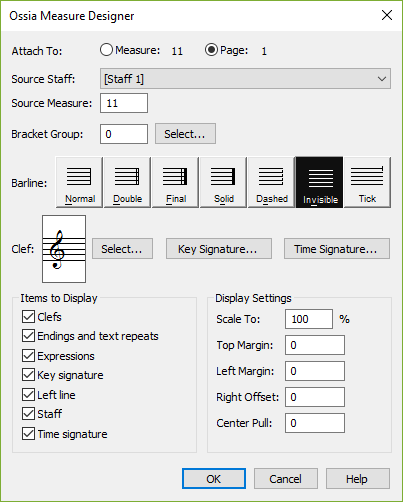Choose the Dashed barline style
This screenshot has width=403, height=502.
click(271, 182)
